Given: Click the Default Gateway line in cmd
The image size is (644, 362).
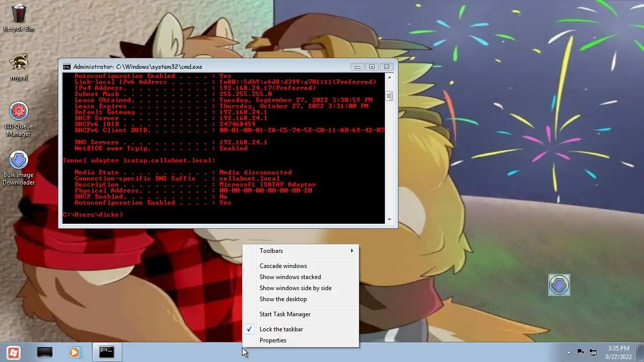Looking at the screenshot, I should point(171,112).
